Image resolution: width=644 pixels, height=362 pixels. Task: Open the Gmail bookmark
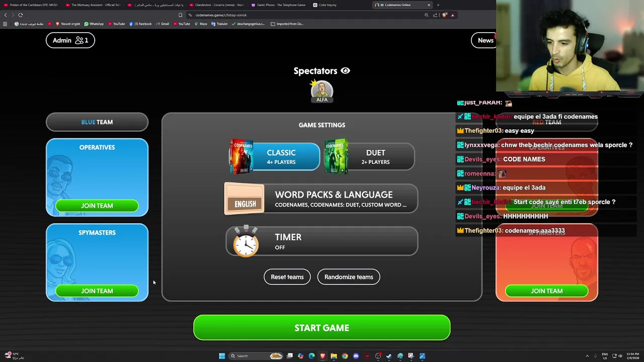(x=162, y=24)
